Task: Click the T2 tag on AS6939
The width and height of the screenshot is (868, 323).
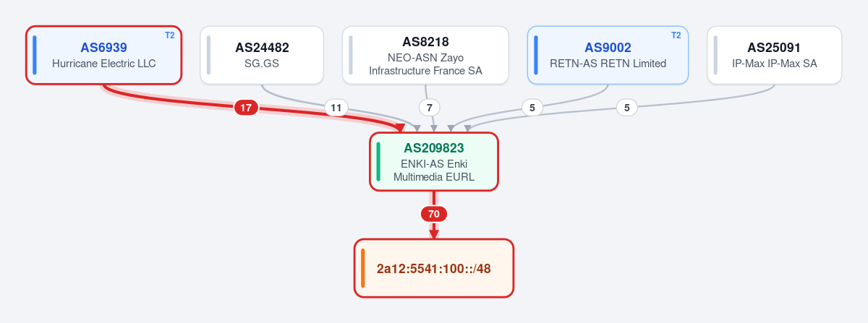Action: click(x=170, y=35)
